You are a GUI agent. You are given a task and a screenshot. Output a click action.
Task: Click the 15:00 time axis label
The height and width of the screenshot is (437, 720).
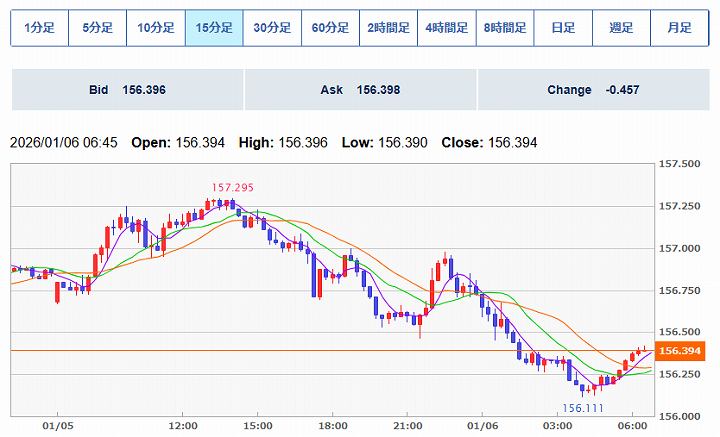pos(257,425)
